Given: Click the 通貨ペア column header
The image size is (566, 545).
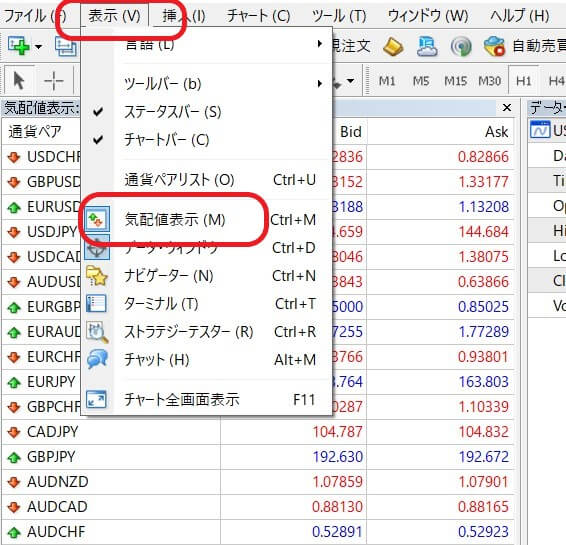Looking at the screenshot, I should click(35, 132).
